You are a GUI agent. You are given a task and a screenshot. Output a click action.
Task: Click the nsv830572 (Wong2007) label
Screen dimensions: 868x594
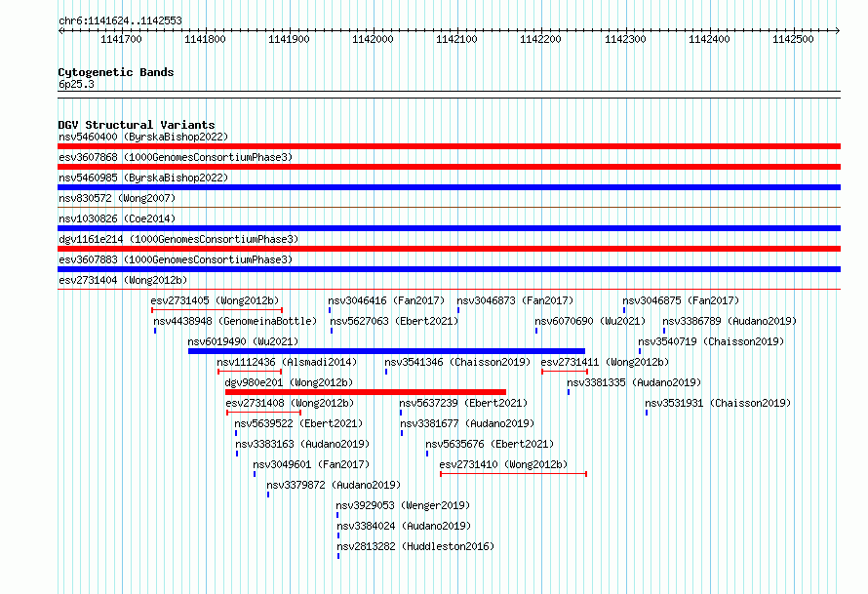[117, 198]
